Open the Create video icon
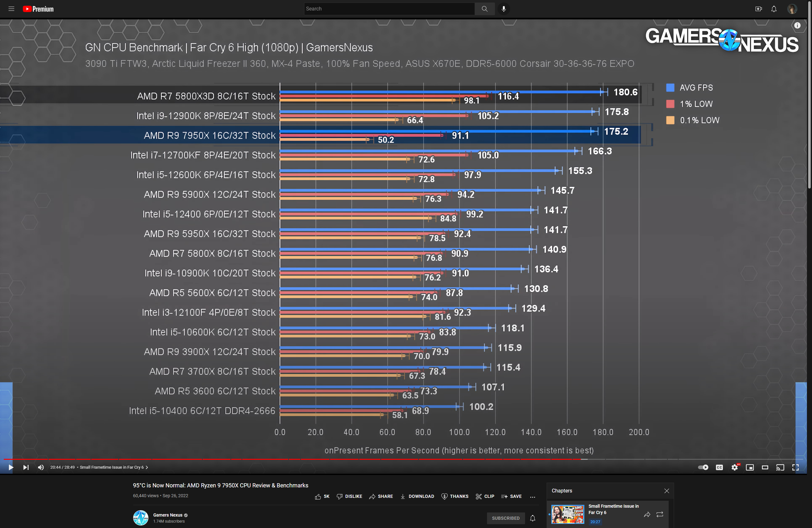Screen dimensions: 812x528 tap(758, 9)
